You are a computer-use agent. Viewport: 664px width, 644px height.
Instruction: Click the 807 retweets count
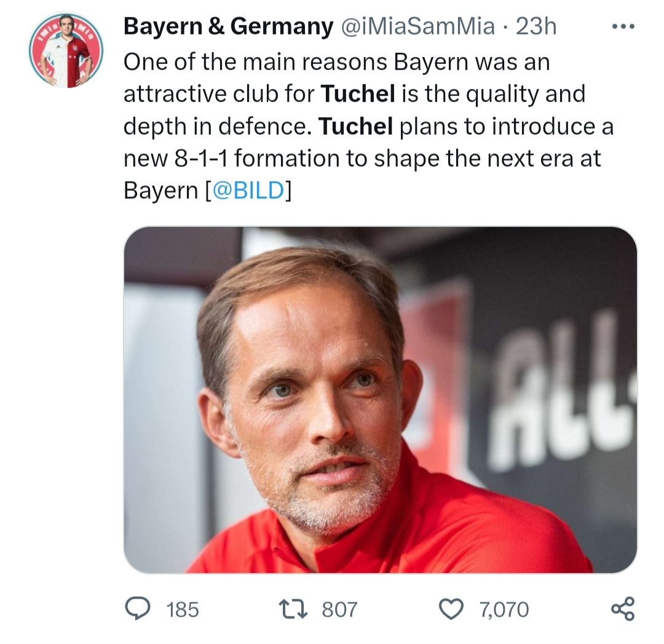click(339, 610)
